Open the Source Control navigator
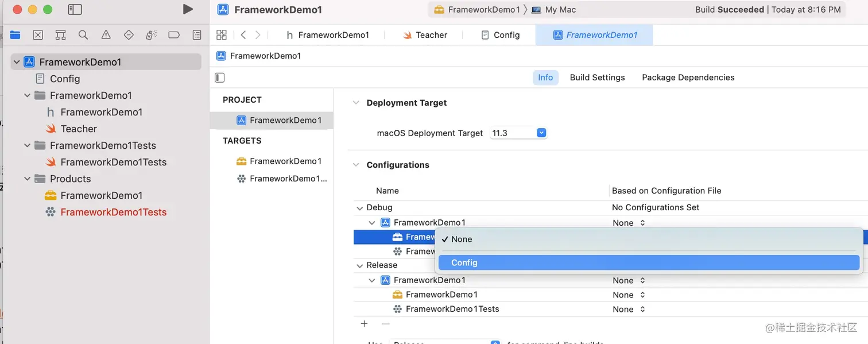This screenshot has width=868, height=344. [38, 35]
